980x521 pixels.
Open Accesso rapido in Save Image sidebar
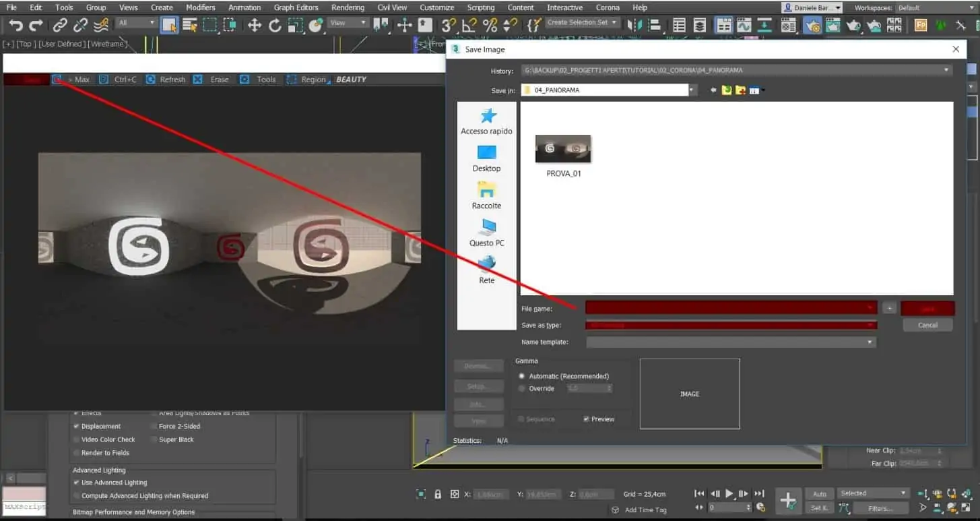pos(486,121)
